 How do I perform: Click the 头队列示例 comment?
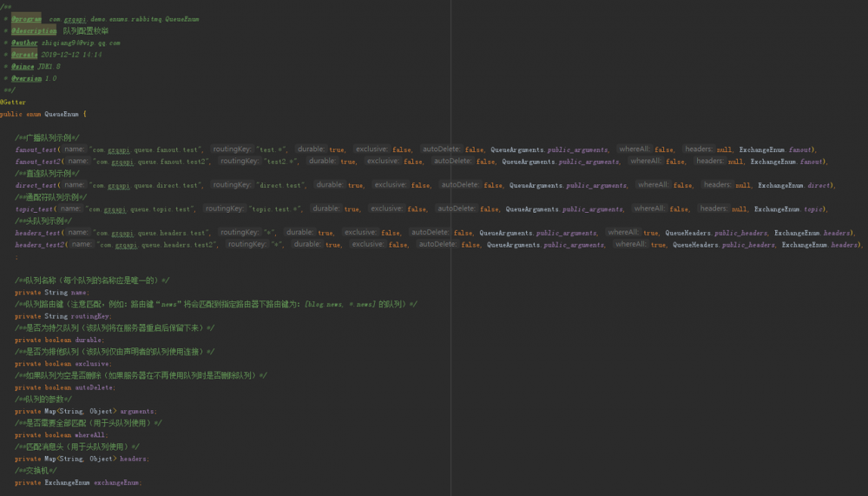(x=43, y=222)
